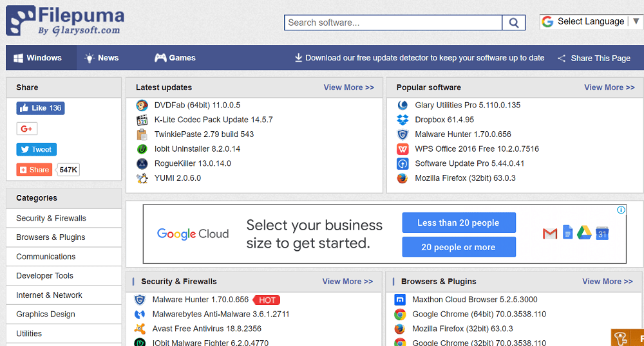The image size is (644, 346).
Task: View more Security & Firewalls
Action: tap(348, 282)
